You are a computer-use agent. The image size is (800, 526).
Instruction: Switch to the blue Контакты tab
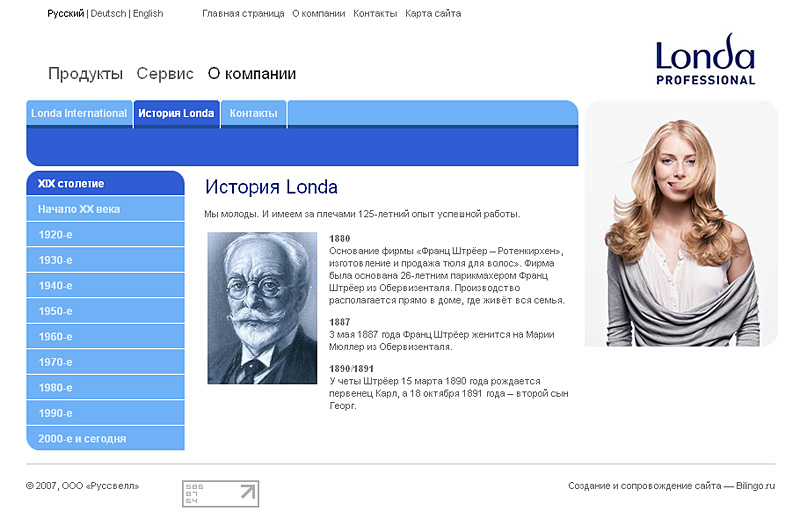(254, 113)
